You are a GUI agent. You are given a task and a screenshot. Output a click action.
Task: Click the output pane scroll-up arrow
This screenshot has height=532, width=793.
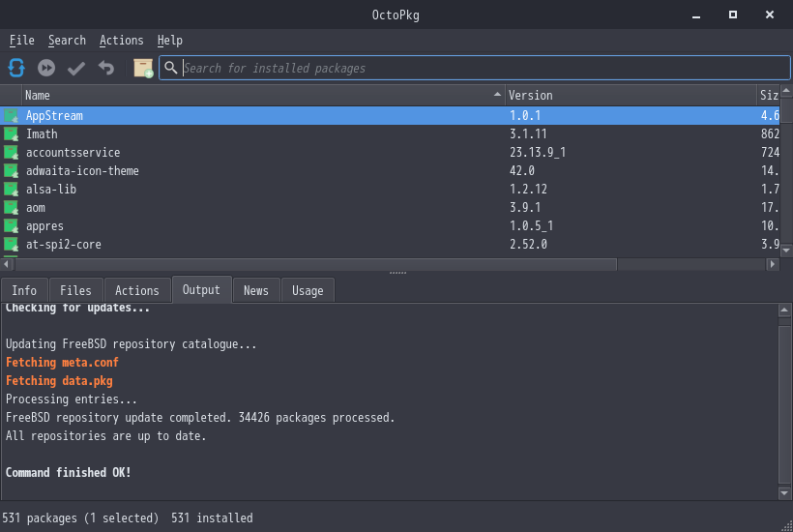(785, 311)
